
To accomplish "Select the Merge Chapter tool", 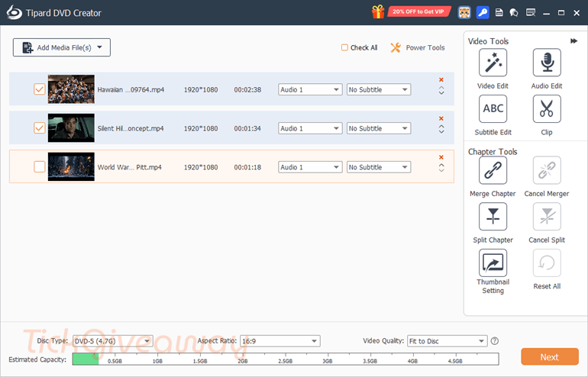I will 493,170.
